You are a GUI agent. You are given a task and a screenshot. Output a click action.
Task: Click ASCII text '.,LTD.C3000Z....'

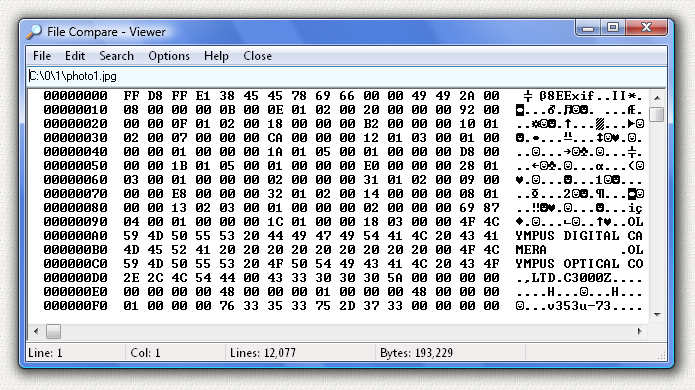(579, 278)
